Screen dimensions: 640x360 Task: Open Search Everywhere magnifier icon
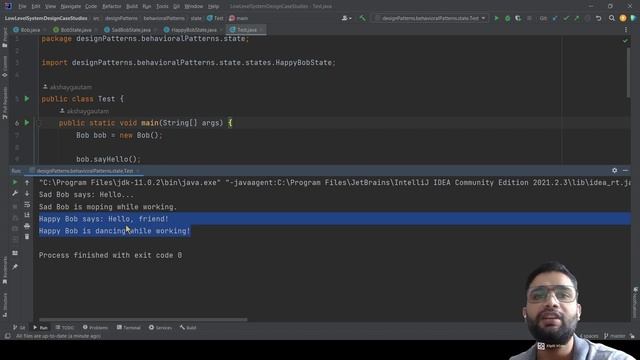pos(612,18)
